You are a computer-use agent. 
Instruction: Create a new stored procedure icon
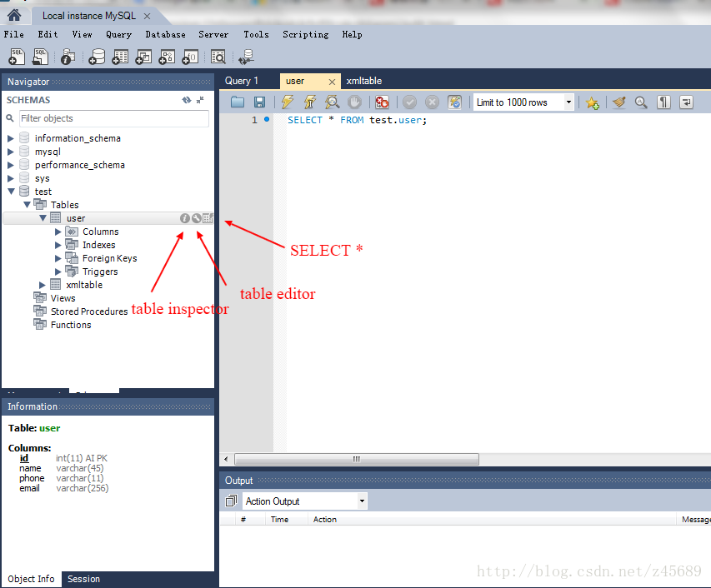coord(167,57)
